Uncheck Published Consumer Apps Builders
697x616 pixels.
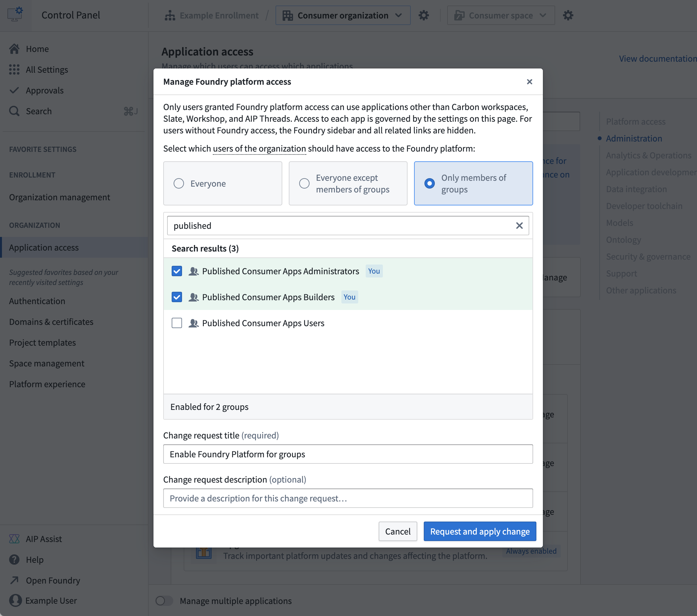tap(177, 297)
